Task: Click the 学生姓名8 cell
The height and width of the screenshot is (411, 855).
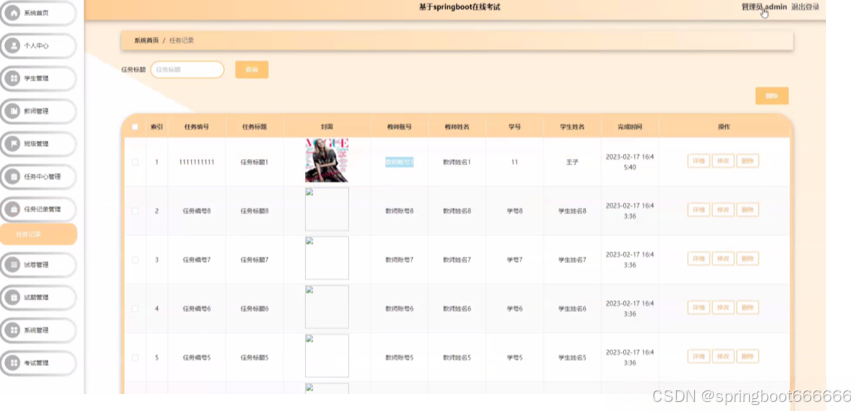Action: coord(572,211)
